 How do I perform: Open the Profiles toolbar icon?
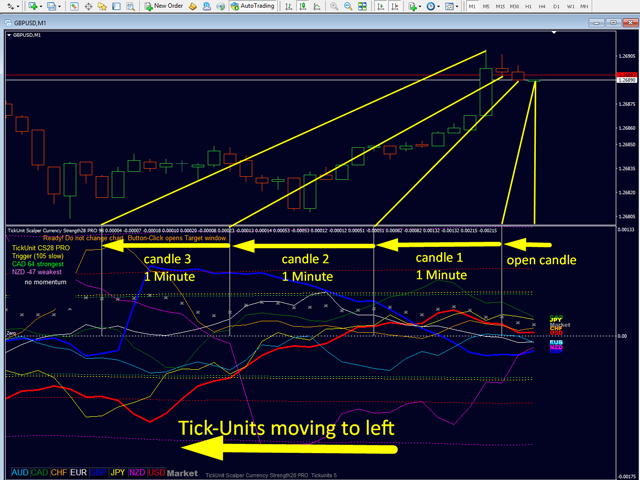pyautogui.click(x=51, y=6)
